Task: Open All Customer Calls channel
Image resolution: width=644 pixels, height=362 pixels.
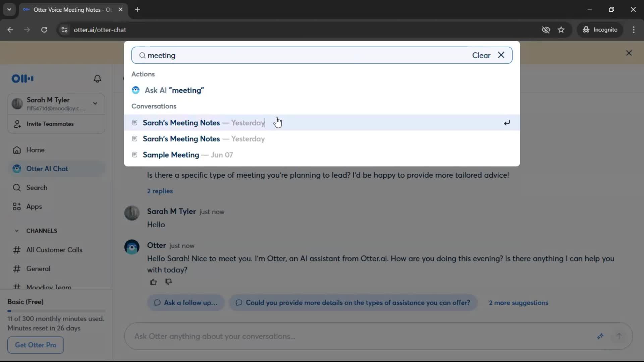Action: click(x=56, y=250)
